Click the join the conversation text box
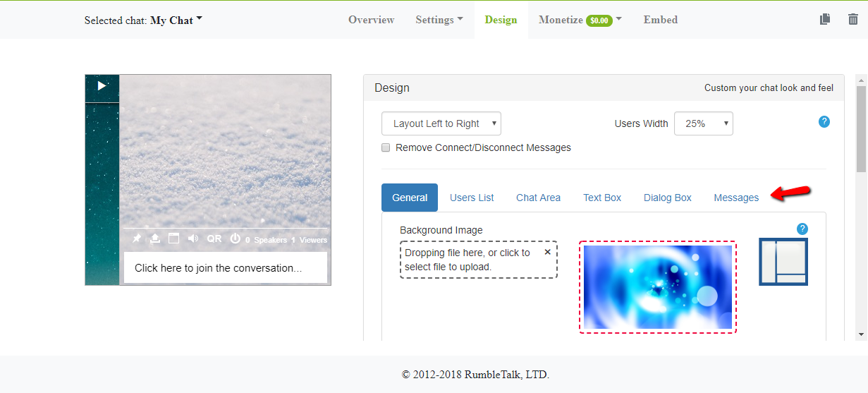Screen dimensions: 868x393 click(x=225, y=268)
